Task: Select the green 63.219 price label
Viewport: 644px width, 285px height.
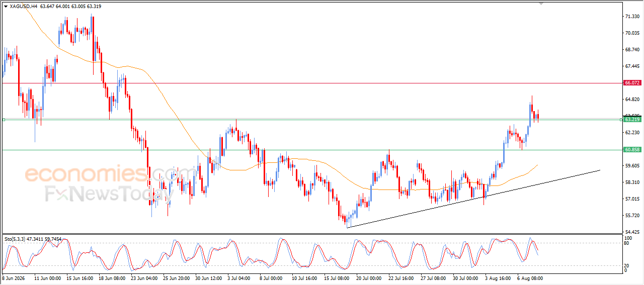Action: click(632, 120)
